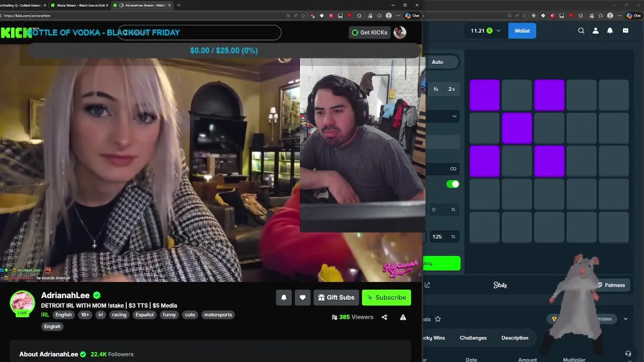Open Kick user avatar menu

[400, 32]
